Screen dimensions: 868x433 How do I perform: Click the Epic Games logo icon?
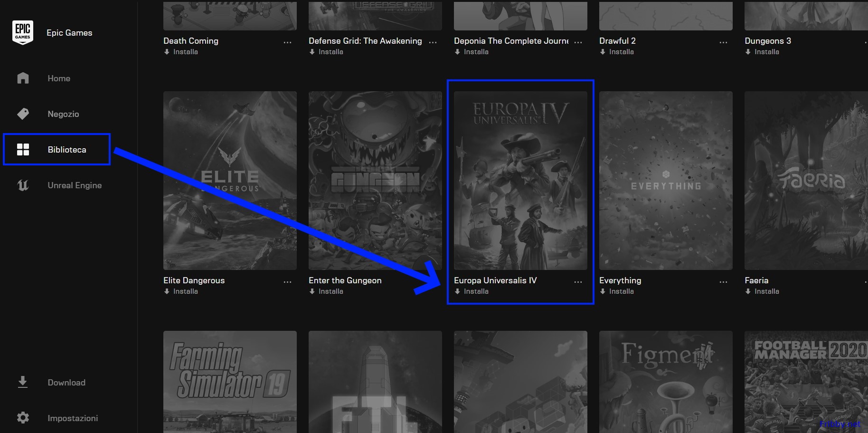(22, 33)
